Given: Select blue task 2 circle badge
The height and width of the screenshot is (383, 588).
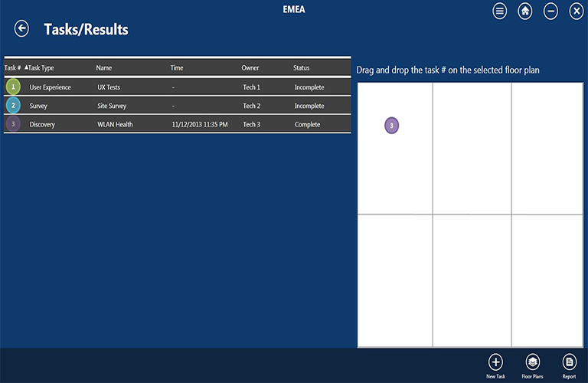Looking at the screenshot, I should [13, 106].
